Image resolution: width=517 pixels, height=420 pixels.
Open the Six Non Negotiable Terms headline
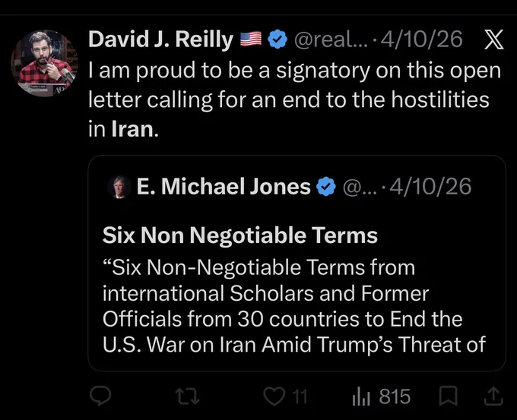[240, 235]
